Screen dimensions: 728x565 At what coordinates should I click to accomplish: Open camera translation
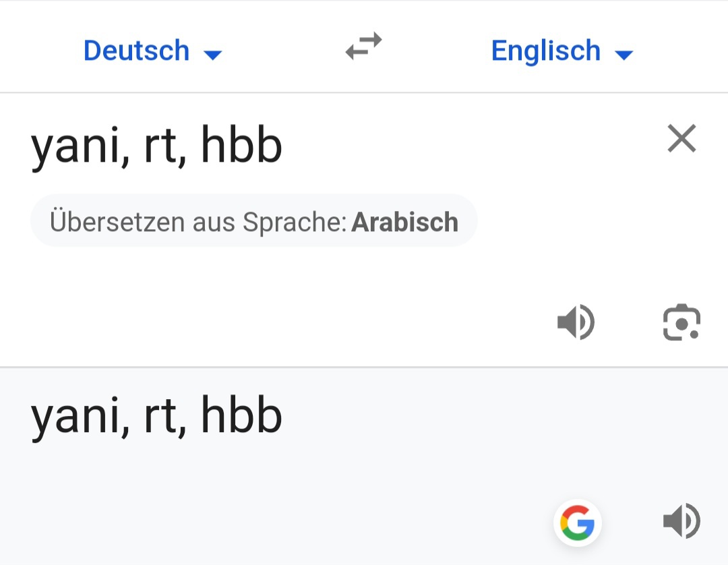point(681,322)
